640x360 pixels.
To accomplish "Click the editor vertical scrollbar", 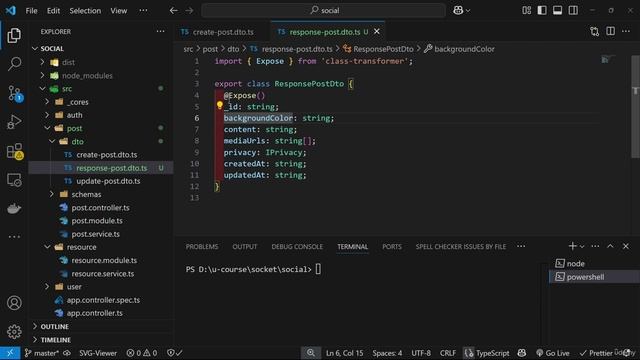I will point(635,106).
